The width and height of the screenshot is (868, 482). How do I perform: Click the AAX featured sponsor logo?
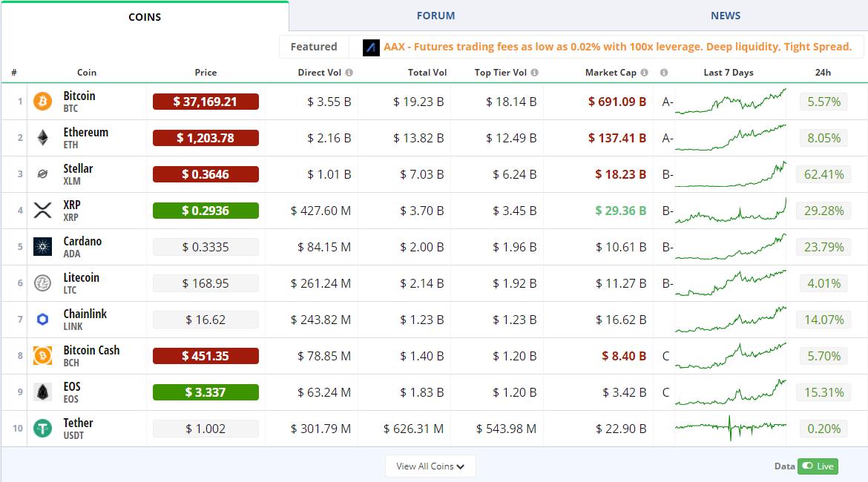click(x=371, y=47)
